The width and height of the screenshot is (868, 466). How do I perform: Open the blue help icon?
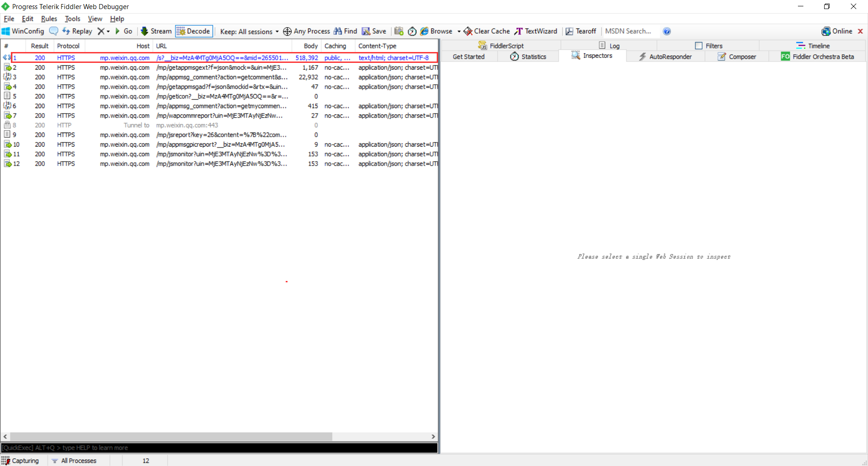coord(667,31)
